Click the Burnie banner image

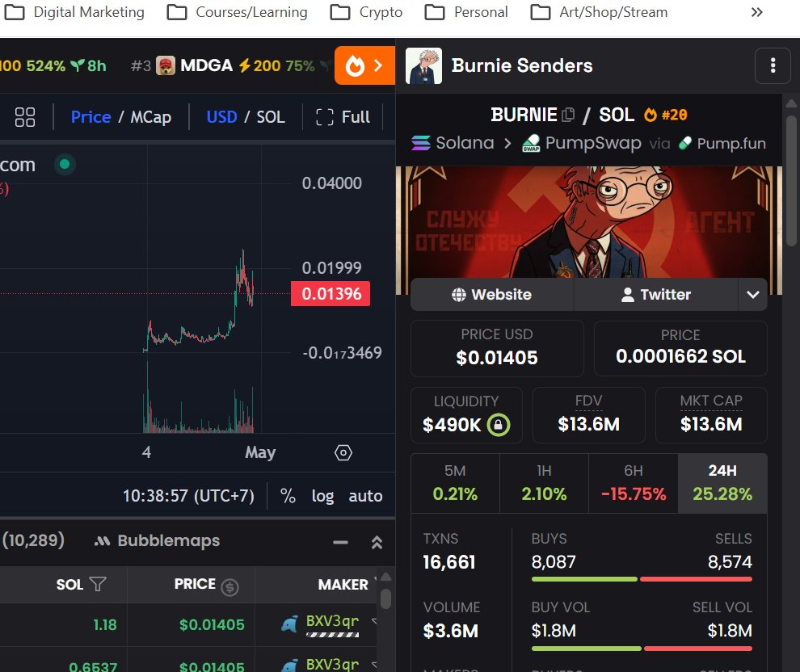pyautogui.click(x=589, y=222)
